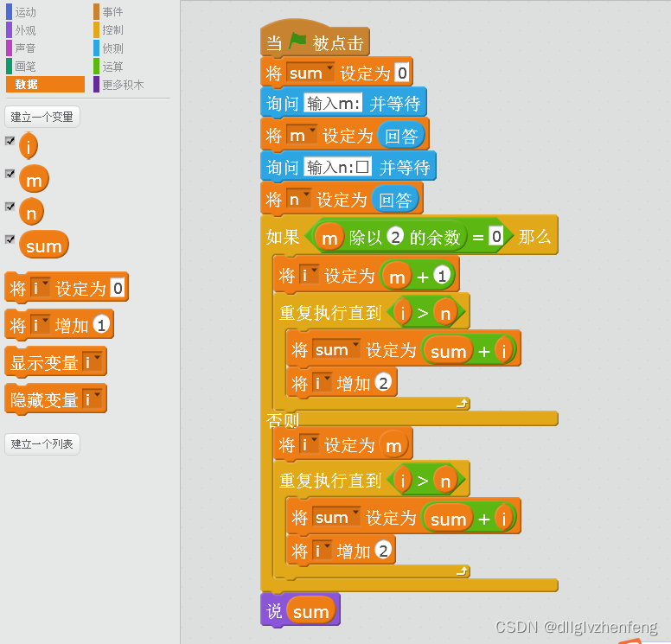Click value field 0 in palette 设定为 block
The image size is (671, 644).
118,288
